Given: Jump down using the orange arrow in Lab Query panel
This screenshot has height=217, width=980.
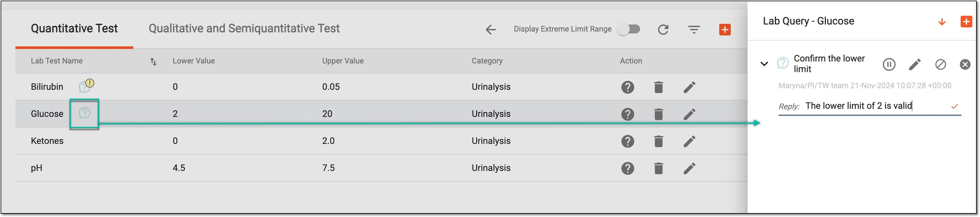Looking at the screenshot, I should 942,22.
